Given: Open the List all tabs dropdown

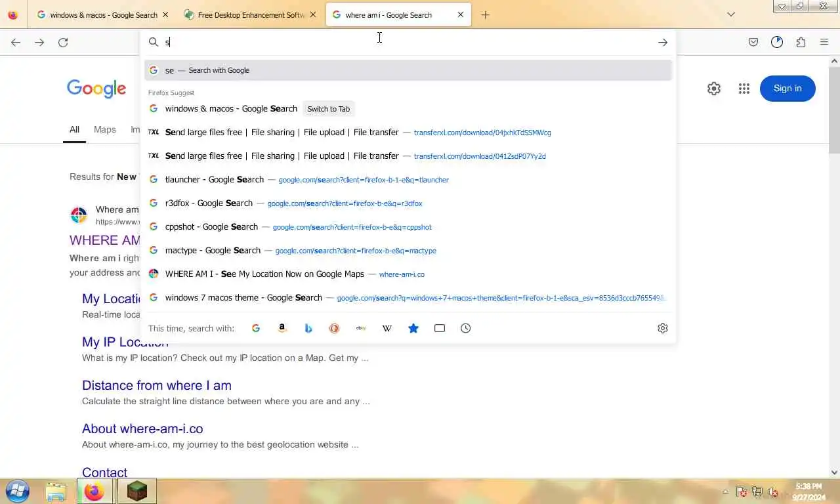Looking at the screenshot, I should tap(731, 14).
